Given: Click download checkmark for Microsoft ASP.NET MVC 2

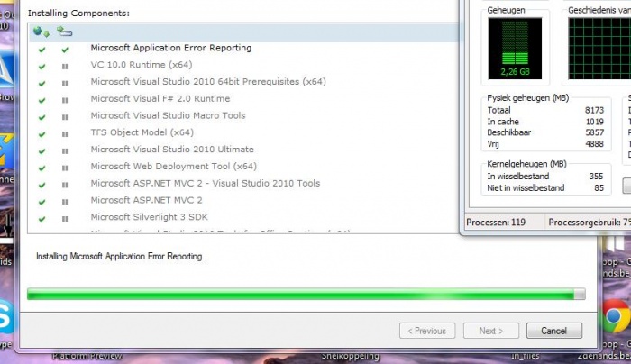Looking at the screenshot, I should (x=41, y=202).
